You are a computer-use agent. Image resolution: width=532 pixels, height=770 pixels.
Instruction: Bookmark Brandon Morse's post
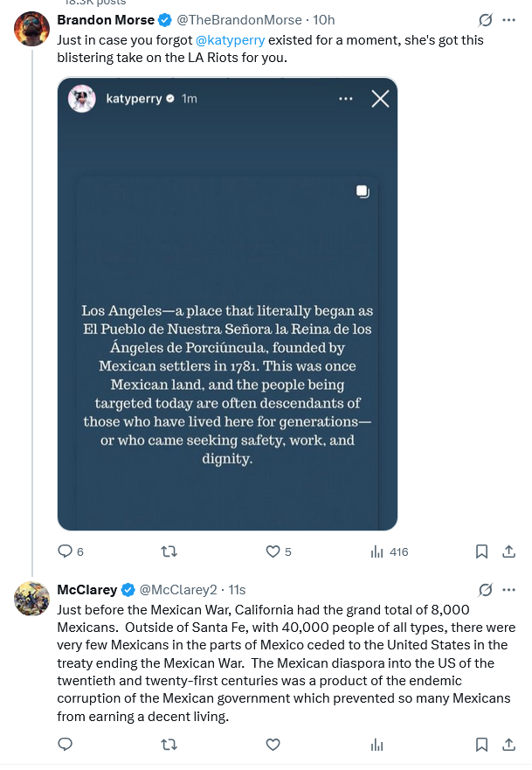480,551
